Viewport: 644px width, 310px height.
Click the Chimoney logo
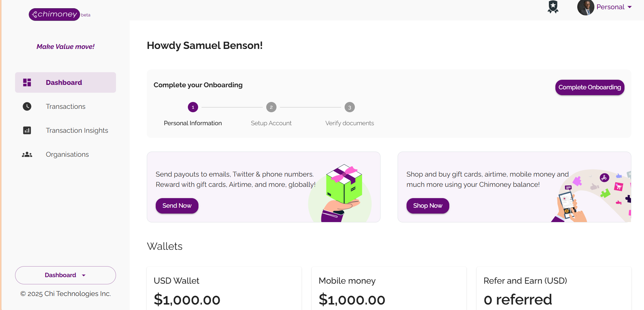54,14
